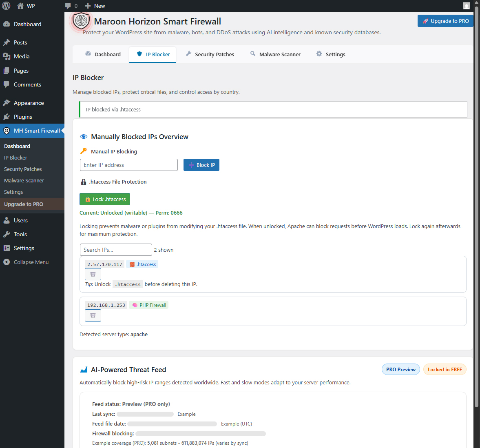Collapse the admin sidebar menu
The width and height of the screenshot is (480, 448).
[32, 262]
